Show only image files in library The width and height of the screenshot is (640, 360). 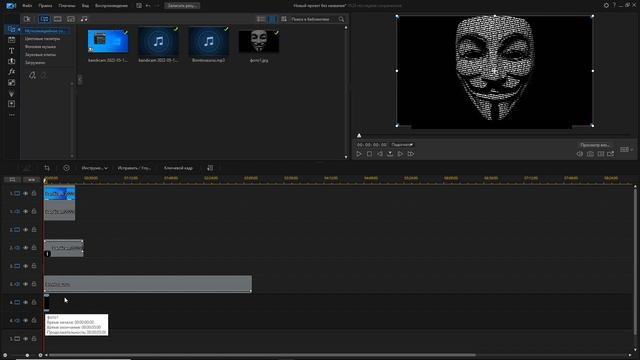pyautogui.click(x=71, y=19)
